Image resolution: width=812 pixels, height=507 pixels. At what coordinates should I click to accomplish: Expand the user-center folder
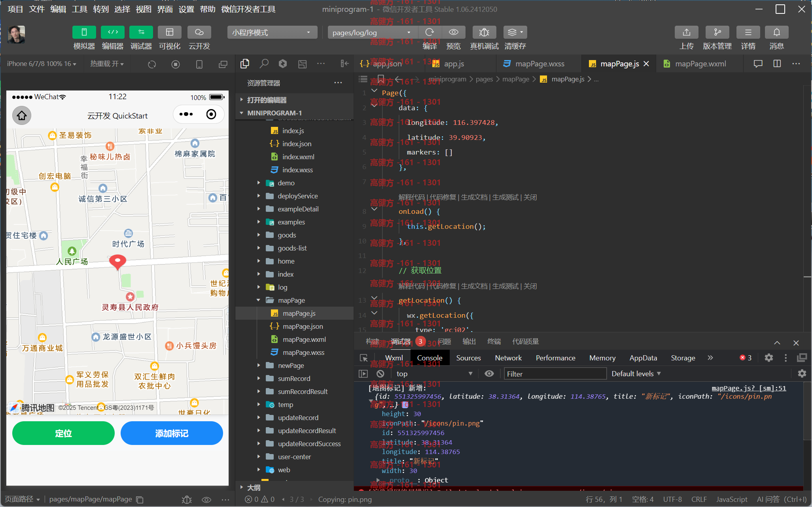click(294, 457)
